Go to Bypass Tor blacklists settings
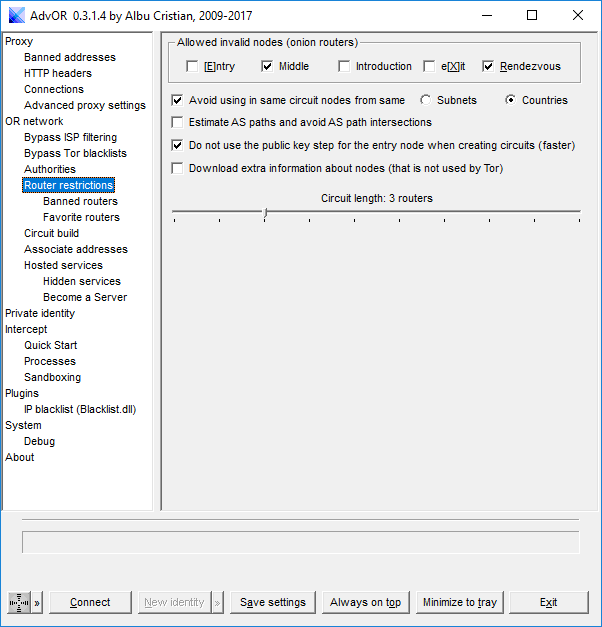 point(75,153)
